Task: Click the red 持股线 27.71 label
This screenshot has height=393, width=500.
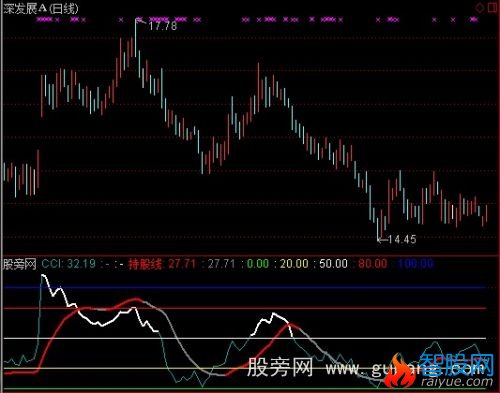Action: pos(162,264)
